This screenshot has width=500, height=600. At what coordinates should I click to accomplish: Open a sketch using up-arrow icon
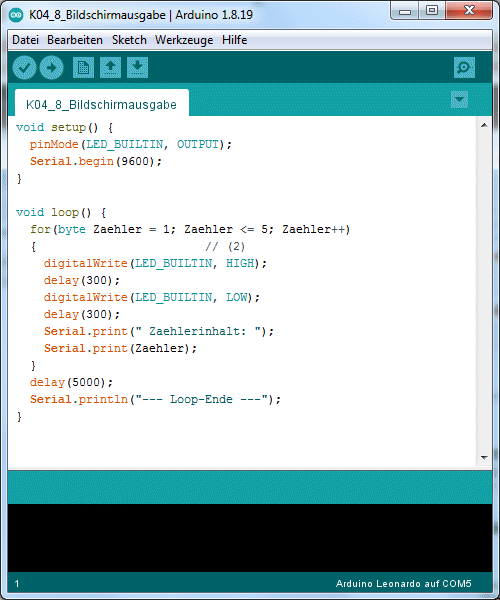tap(110, 68)
